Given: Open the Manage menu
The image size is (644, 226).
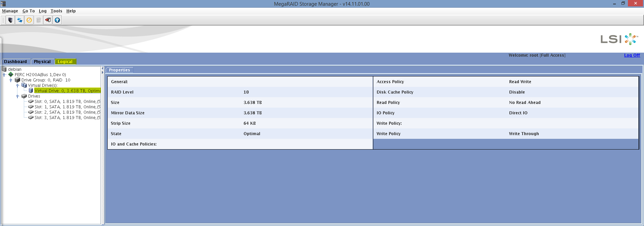Looking at the screenshot, I should tap(10, 11).
